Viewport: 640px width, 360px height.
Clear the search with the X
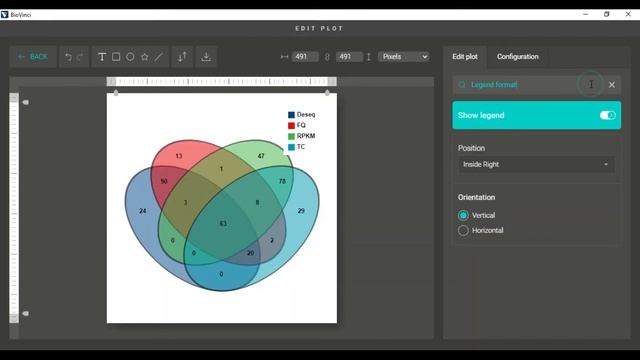point(612,84)
